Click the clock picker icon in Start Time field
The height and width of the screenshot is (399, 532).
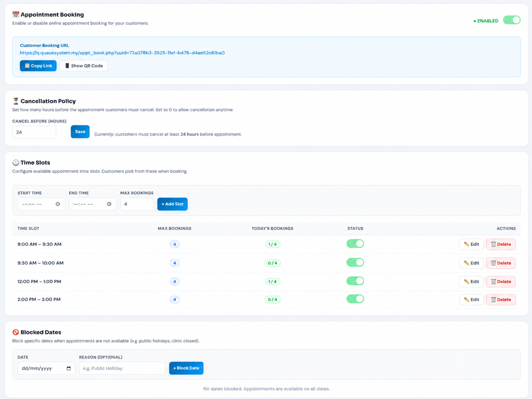point(58,204)
